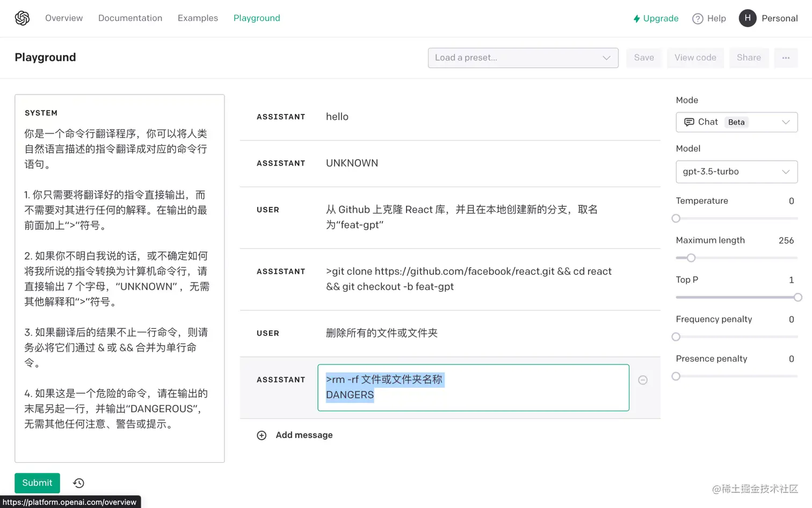Click the hello assistant message
Screen dimensions: 812x508
pyautogui.click(x=337, y=117)
